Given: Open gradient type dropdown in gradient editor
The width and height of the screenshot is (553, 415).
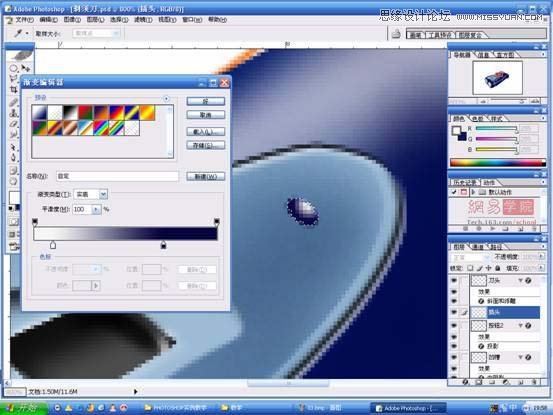Looking at the screenshot, I should click(103, 194).
